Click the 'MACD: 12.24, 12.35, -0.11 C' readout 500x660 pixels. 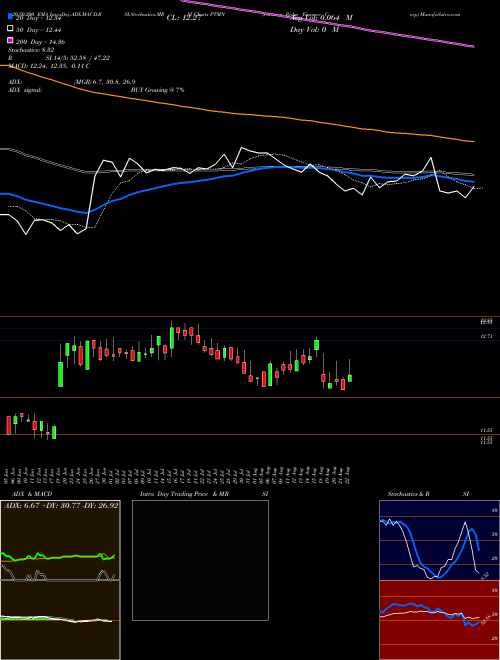(49, 66)
